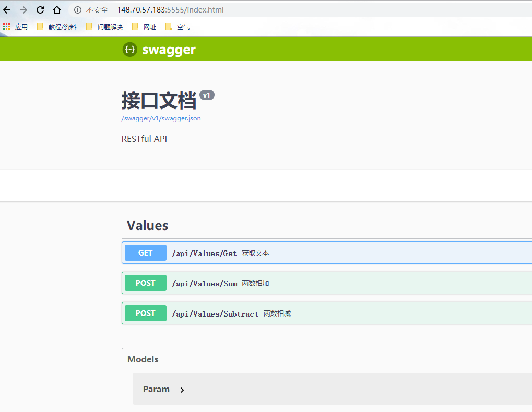The image size is (532, 412).
Task: Click the v1 version badge next to 接口文档
Action: [207, 95]
